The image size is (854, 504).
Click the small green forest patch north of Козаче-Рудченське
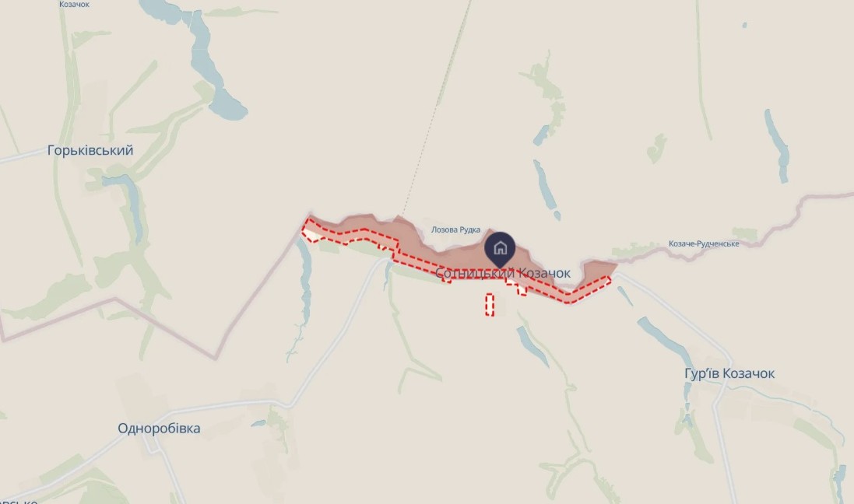pos(657,148)
